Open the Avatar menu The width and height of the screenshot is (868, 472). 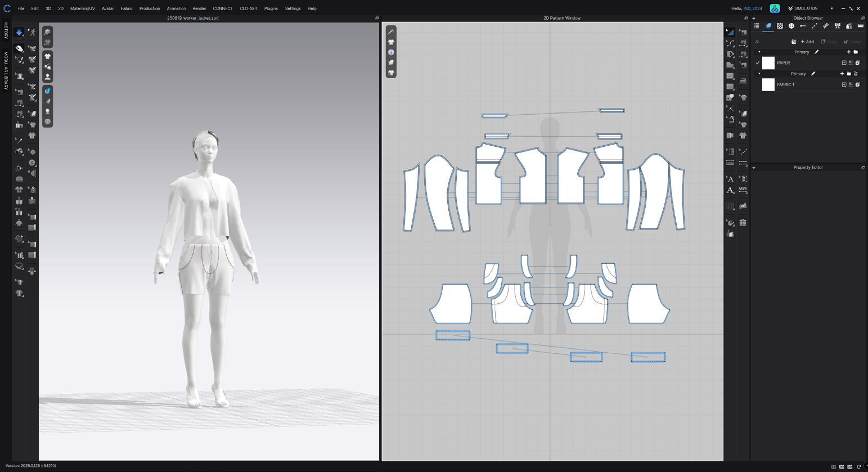(x=107, y=8)
